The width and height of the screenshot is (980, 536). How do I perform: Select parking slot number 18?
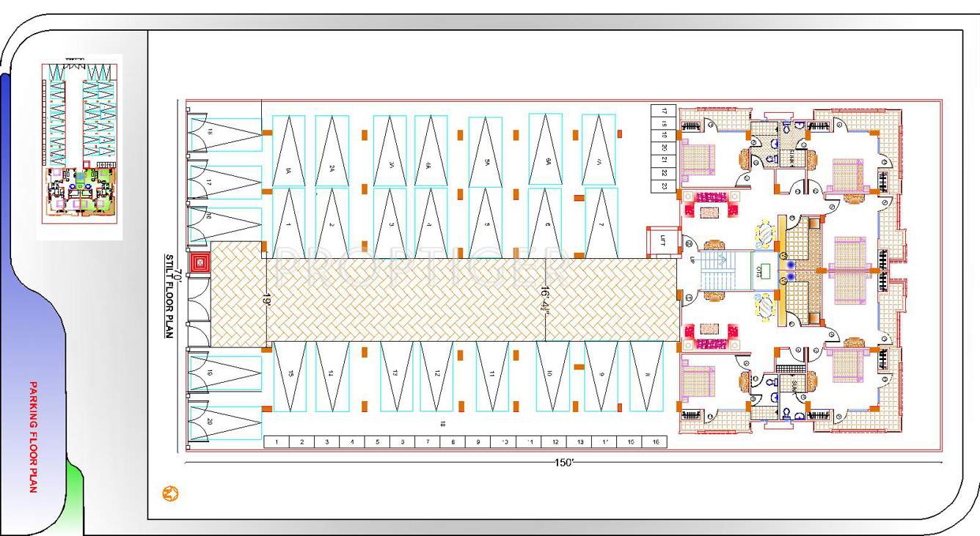(443, 423)
